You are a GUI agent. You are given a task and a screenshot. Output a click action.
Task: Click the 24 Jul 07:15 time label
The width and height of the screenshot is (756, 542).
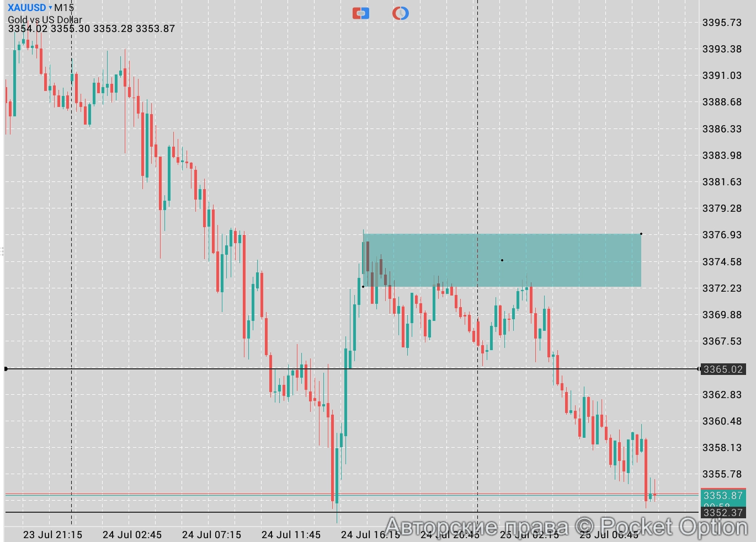(x=211, y=534)
